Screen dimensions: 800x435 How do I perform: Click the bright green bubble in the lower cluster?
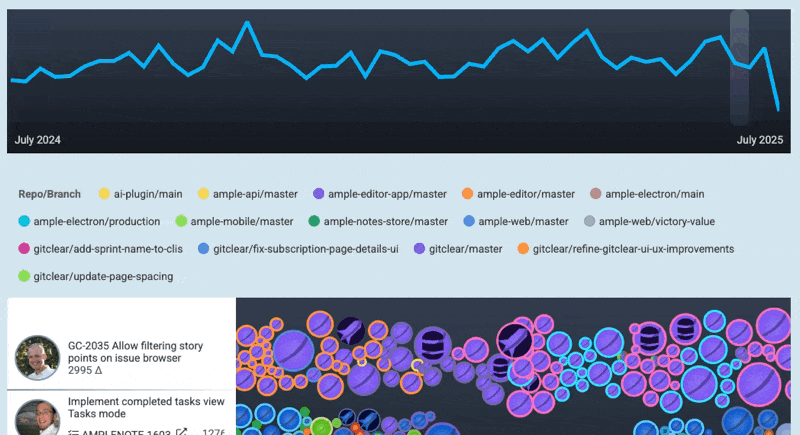pyautogui.click(x=321, y=426)
